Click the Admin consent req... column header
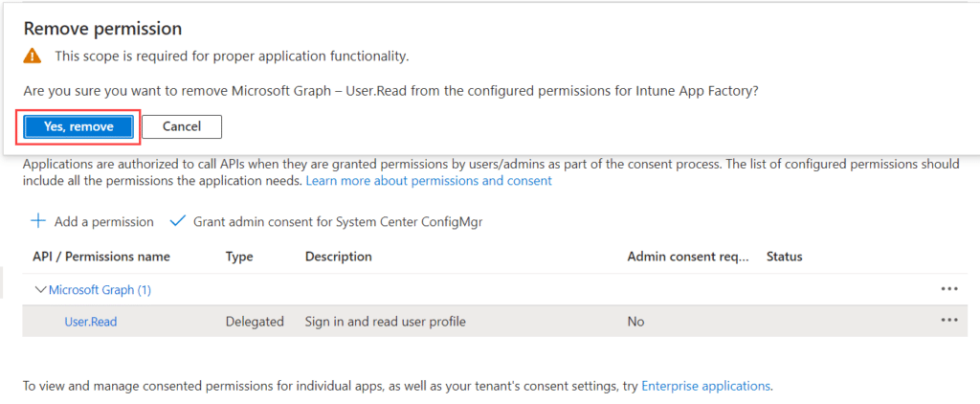 (x=687, y=257)
